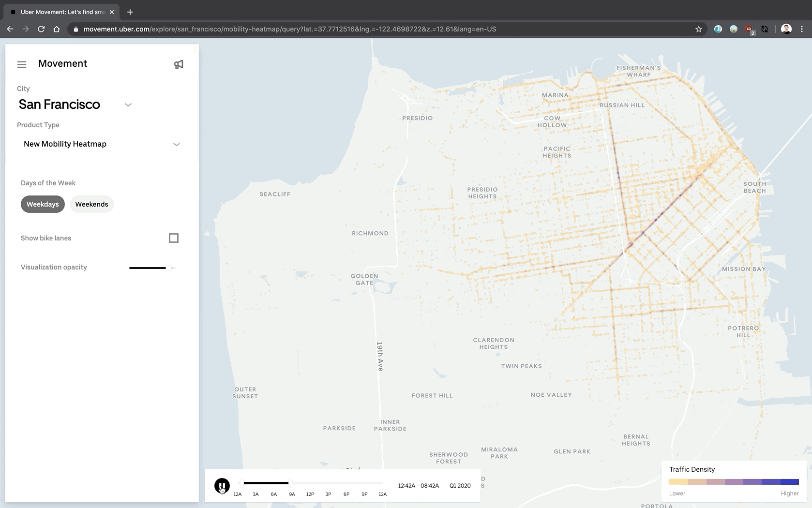Screen dimensions: 812x508
Task: Jump timeline to the 12P marker
Action: [310, 494]
